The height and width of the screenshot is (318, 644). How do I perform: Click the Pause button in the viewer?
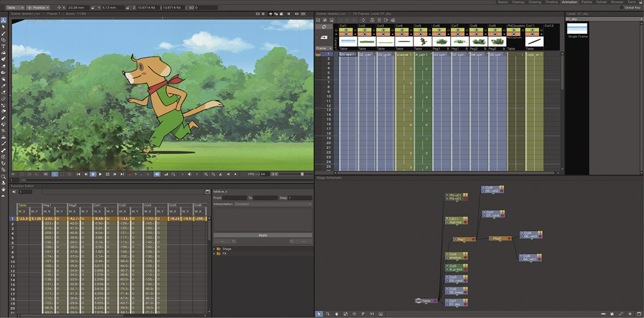pos(93,174)
